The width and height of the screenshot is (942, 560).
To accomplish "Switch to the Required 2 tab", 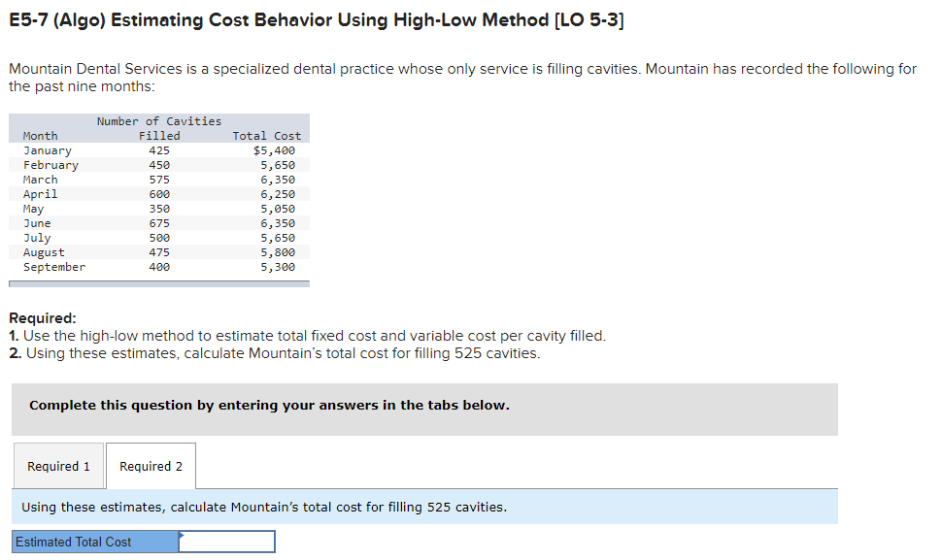I will click(151, 465).
